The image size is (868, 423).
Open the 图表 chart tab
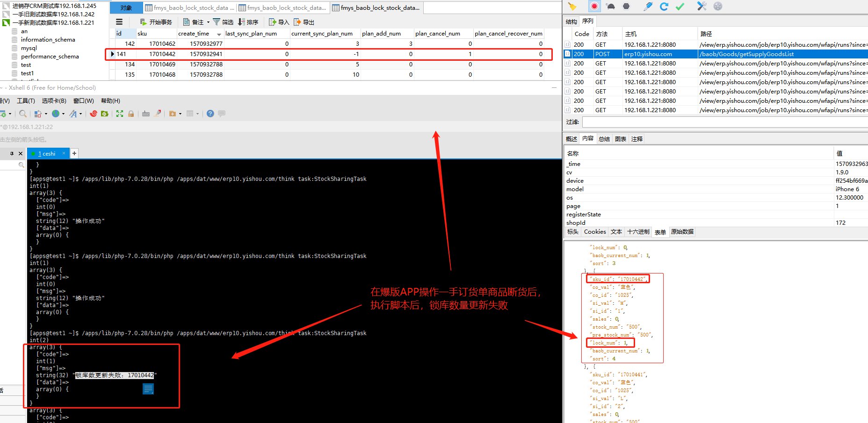click(x=621, y=139)
